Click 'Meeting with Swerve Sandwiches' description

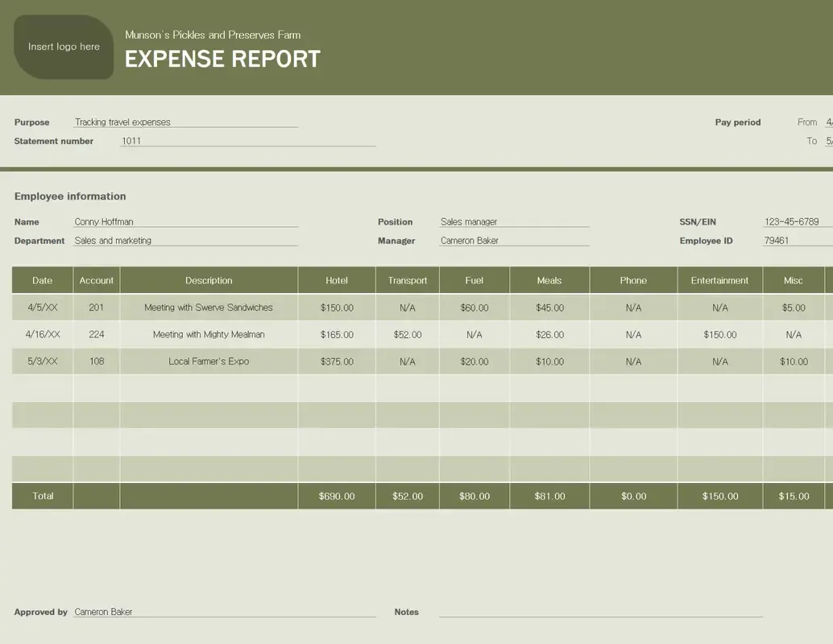(209, 308)
